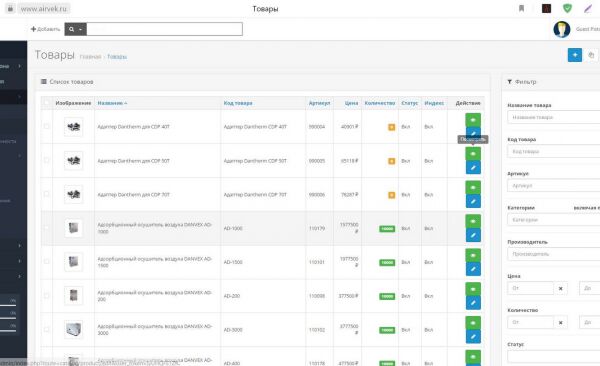
Task: Sort table by Код товара column
Action: (238, 103)
